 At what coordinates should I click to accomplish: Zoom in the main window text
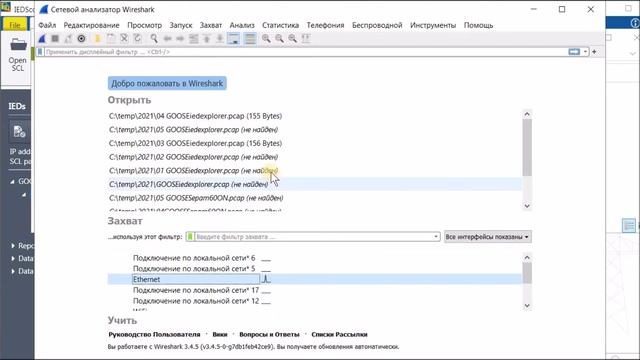point(266,38)
